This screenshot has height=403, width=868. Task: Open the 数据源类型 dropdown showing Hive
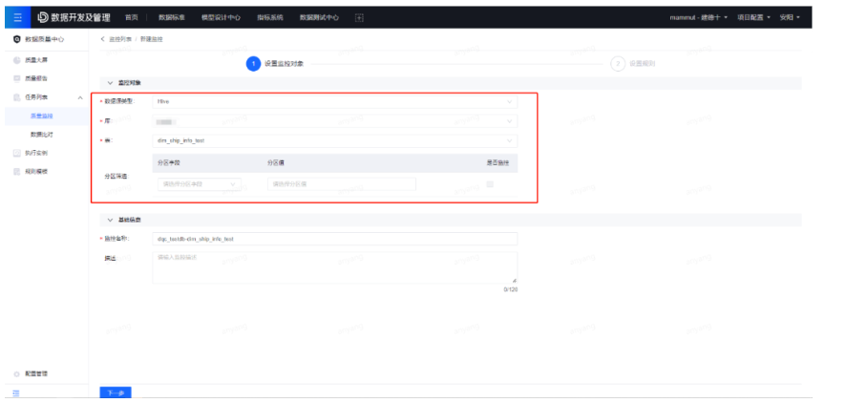pyautogui.click(x=335, y=102)
